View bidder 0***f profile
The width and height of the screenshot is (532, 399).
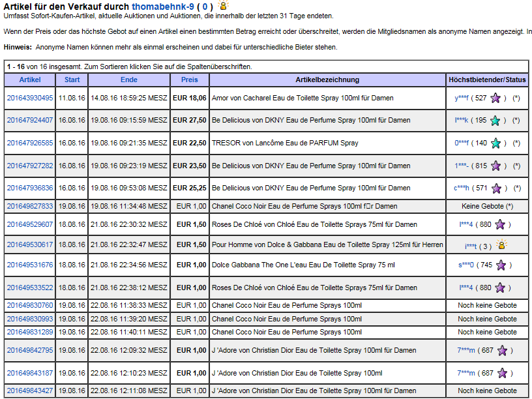pos(462,143)
